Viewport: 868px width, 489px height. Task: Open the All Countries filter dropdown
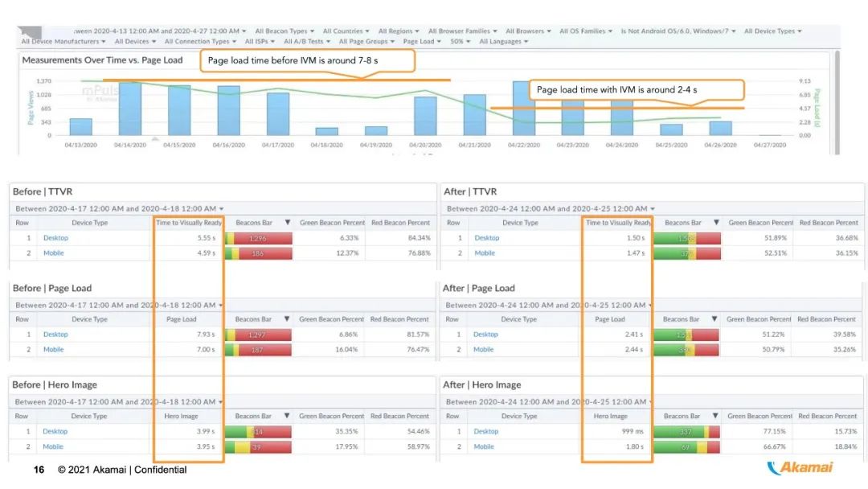tap(346, 31)
